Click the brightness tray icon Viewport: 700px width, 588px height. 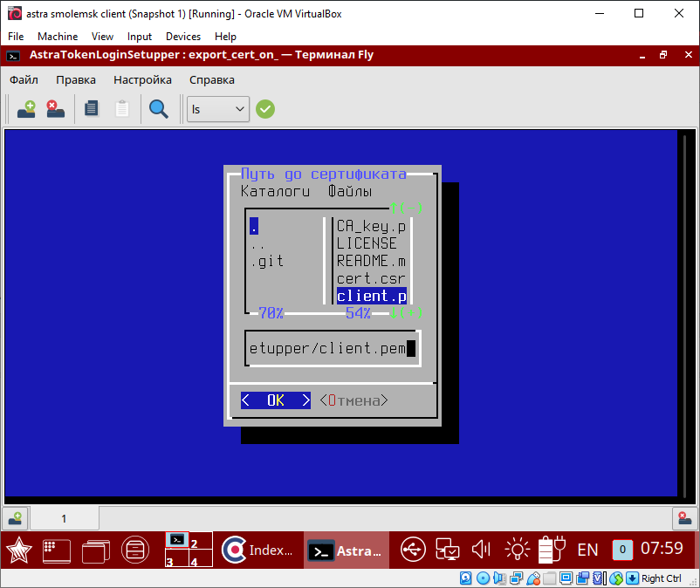[x=517, y=550]
